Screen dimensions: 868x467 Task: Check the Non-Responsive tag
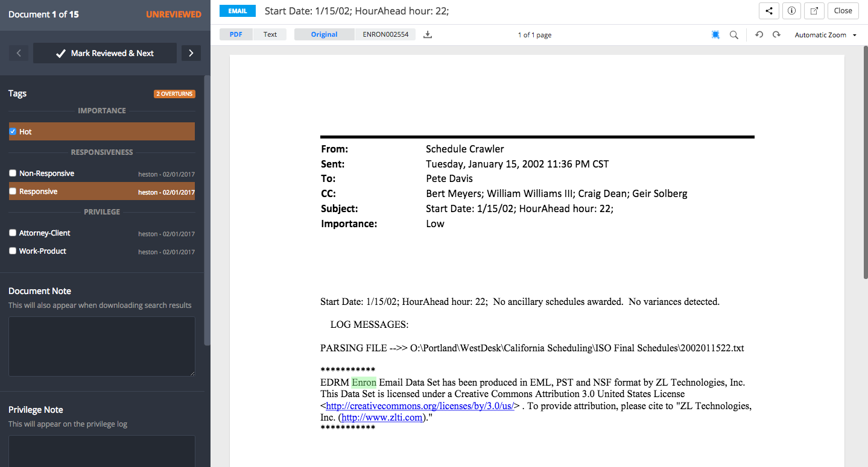click(13, 173)
